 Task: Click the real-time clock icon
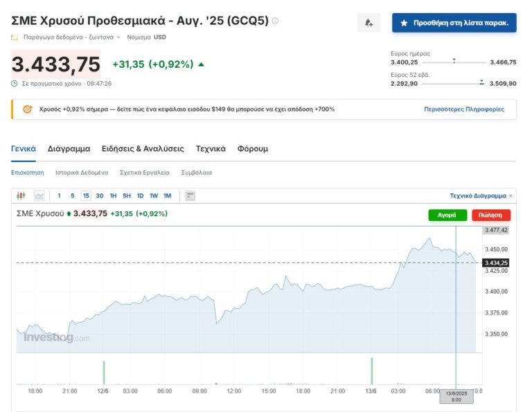(x=15, y=84)
